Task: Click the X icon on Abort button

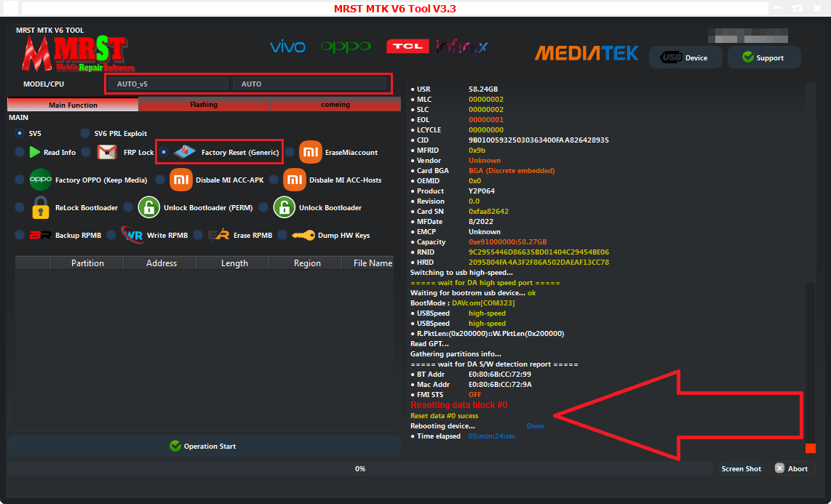Action: coord(779,468)
